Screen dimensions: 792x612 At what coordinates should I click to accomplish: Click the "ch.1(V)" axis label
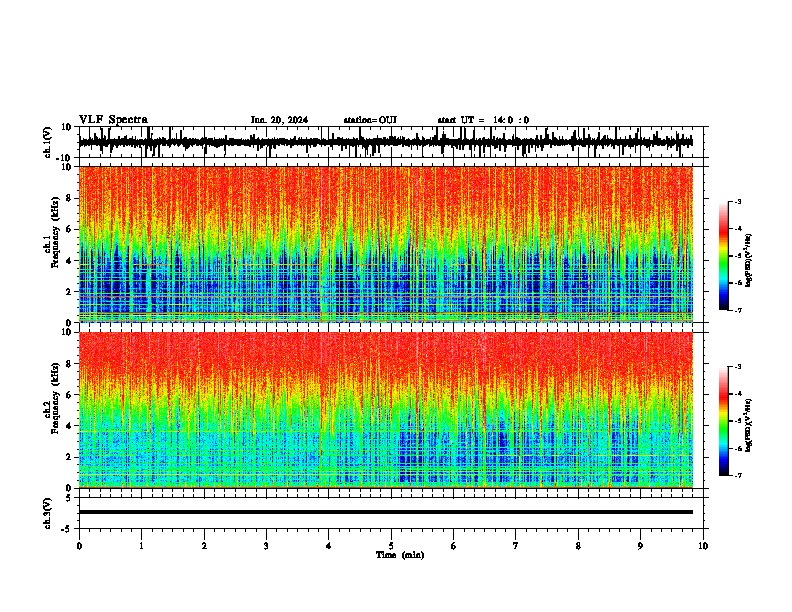click(x=48, y=143)
